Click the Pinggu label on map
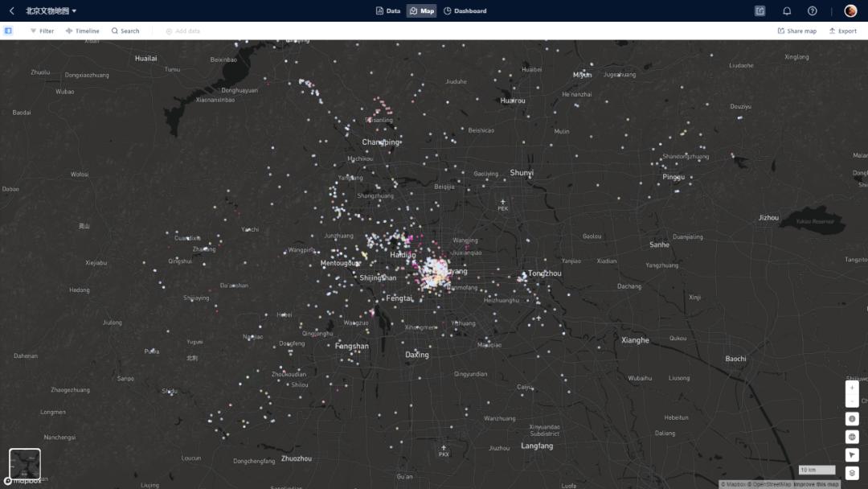The image size is (868, 489). [674, 177]
